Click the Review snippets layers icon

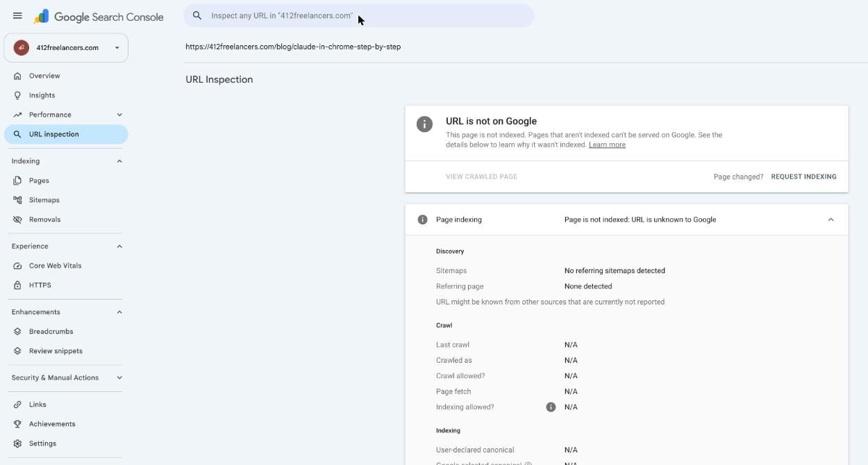17,351
